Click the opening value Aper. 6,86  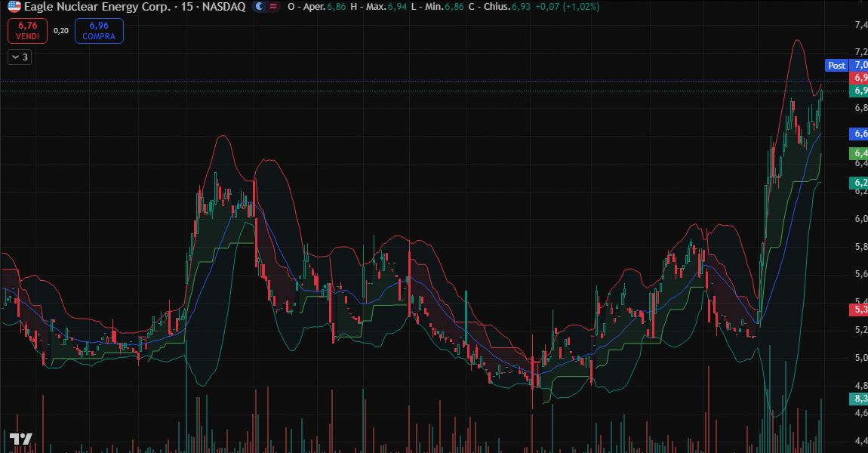click(x=317, y=7)
